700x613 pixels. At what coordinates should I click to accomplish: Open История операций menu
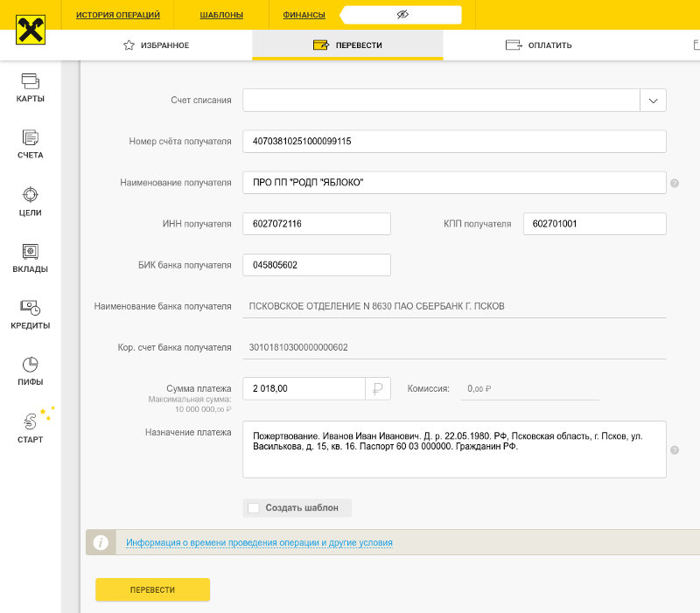[x=118, y=15]
